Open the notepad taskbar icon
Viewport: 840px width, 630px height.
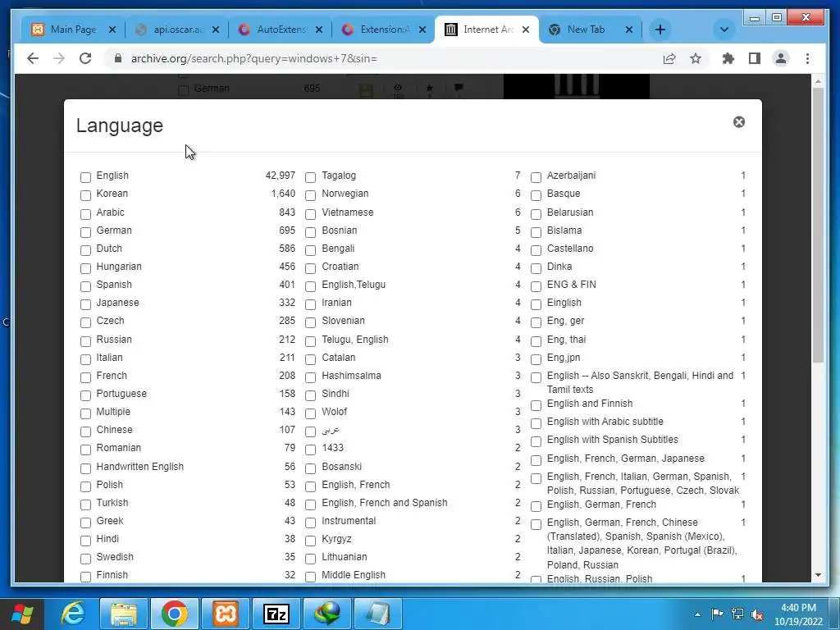tap(378, 614)
